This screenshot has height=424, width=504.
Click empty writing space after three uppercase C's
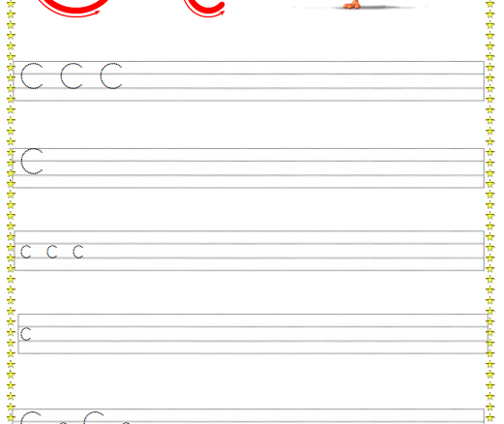click(303, 80)
